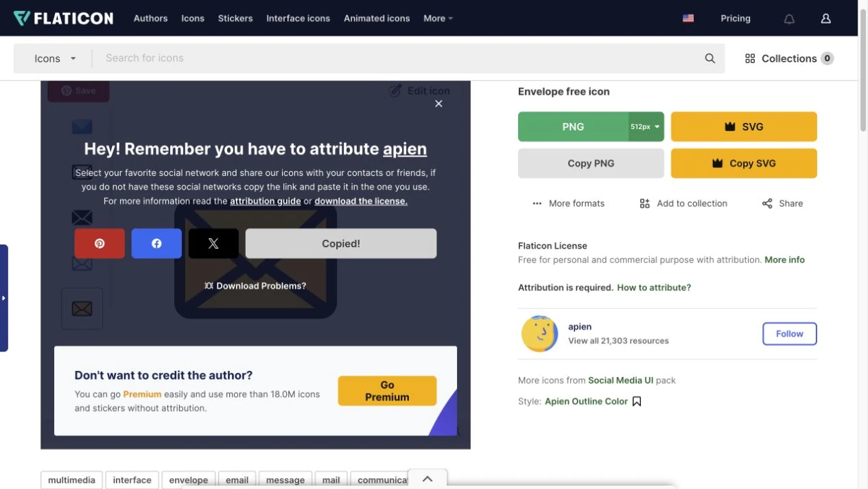Open Interface icons
This screenshot has width=868, height=489.
click(298, 19)
